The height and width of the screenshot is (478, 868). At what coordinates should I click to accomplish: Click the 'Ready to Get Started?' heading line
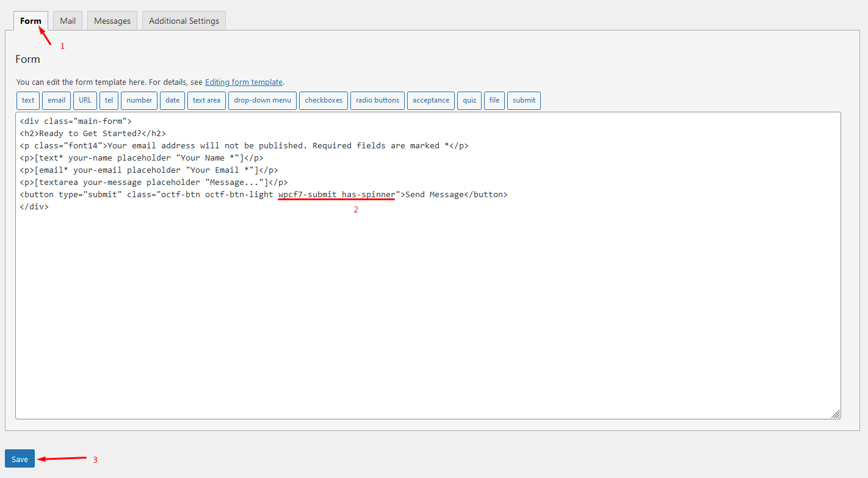pos(93,134)
